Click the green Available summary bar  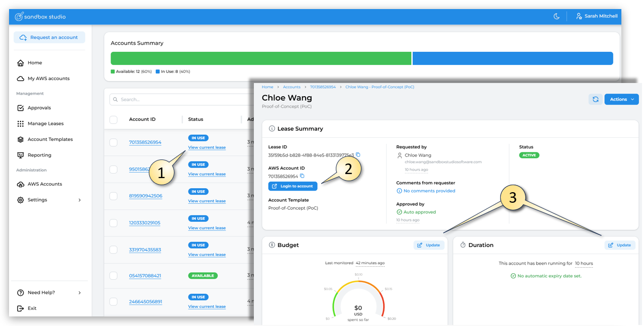point(260,58)
